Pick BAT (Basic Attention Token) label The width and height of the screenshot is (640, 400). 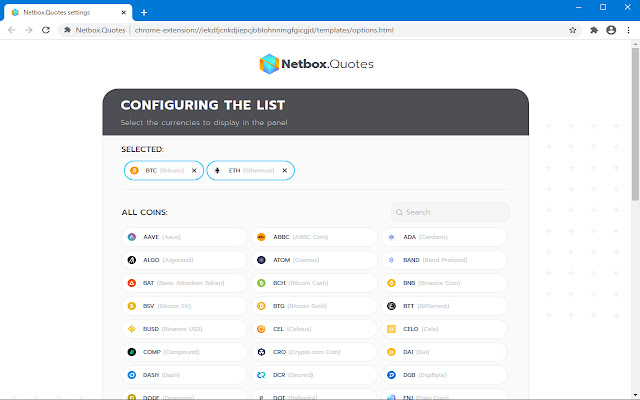tap(184, 283)
